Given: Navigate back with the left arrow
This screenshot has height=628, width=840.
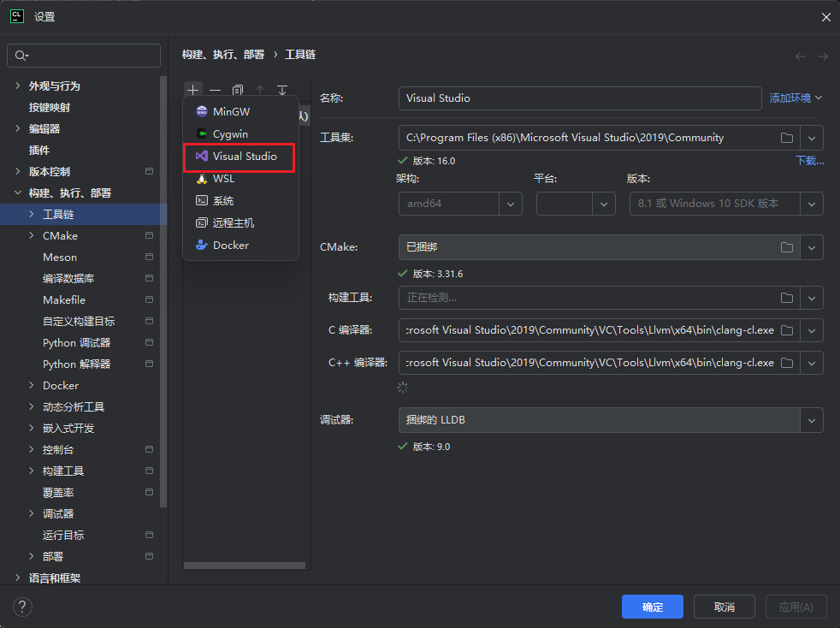Looking at the screenshot, I should point(801,56).
